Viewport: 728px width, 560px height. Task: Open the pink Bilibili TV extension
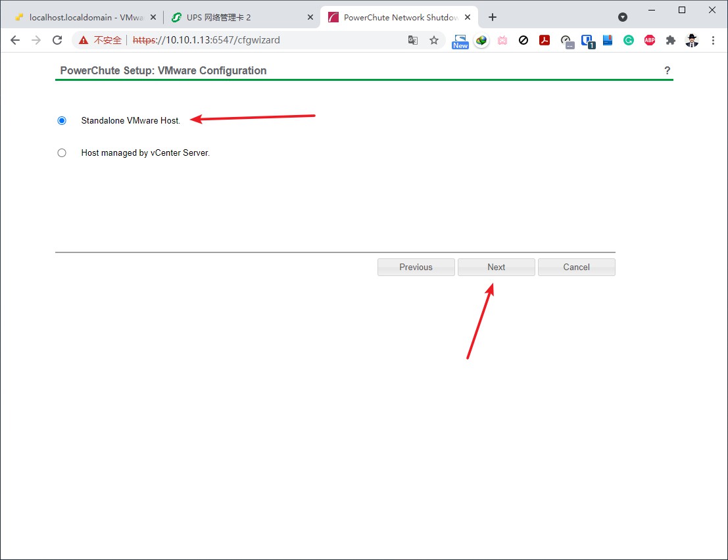[502, 40]
